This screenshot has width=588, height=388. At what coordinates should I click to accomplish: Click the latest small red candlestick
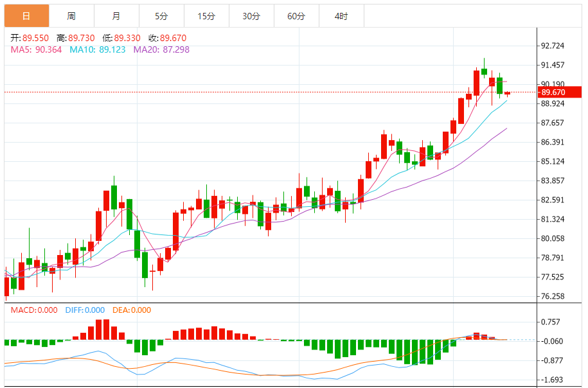click(x=508, y=93)
